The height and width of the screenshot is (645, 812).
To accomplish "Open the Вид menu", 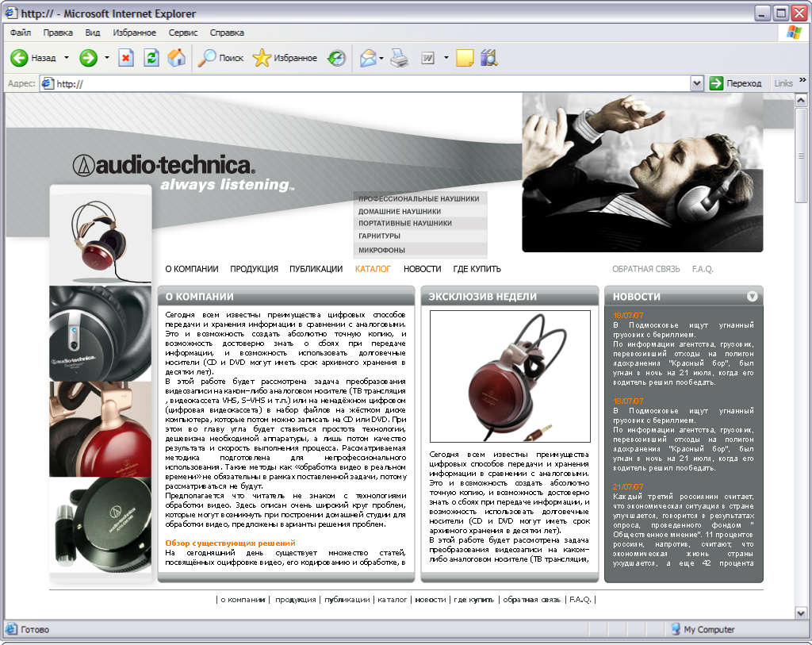I will click(x=93, y=33).
